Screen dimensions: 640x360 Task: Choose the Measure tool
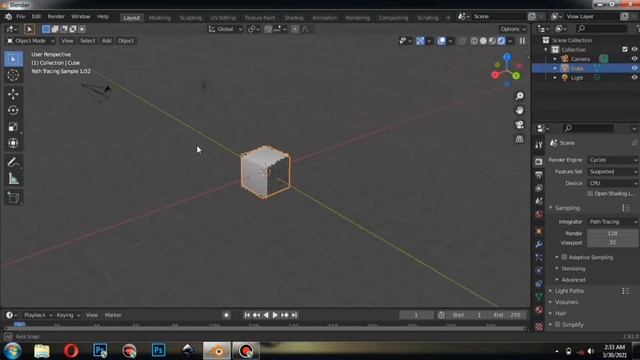[x=13, y=179]
